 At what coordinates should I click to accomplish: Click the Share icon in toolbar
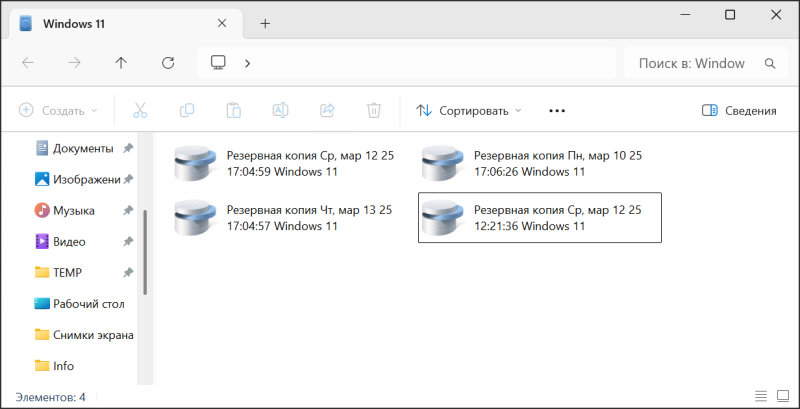tap(327, 111)
